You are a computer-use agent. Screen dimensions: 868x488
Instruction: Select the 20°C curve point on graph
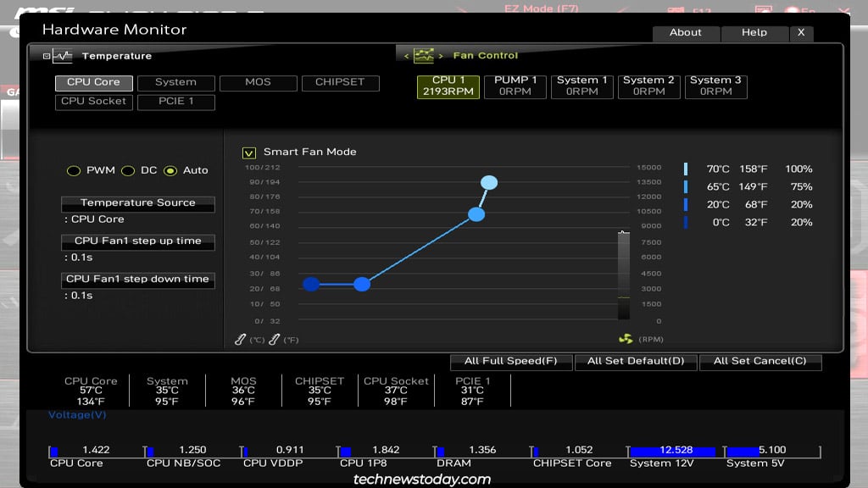click(x=362, y=284)
